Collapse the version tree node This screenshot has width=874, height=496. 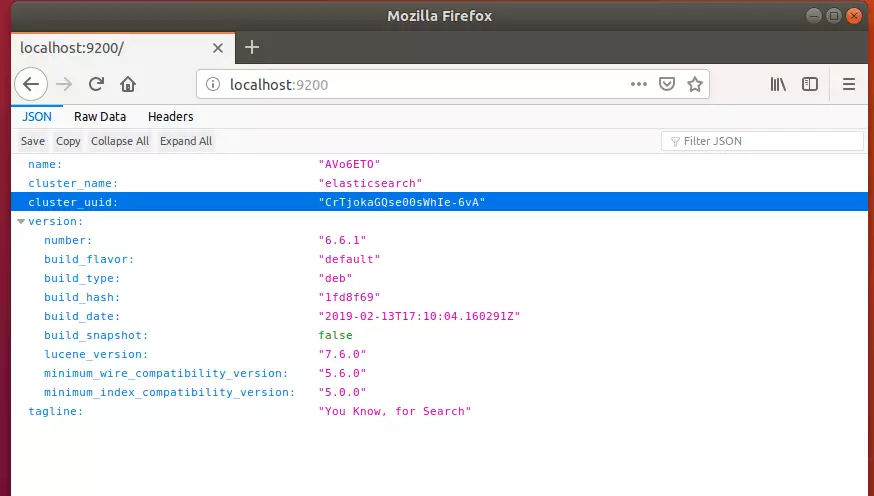[21, 221]
